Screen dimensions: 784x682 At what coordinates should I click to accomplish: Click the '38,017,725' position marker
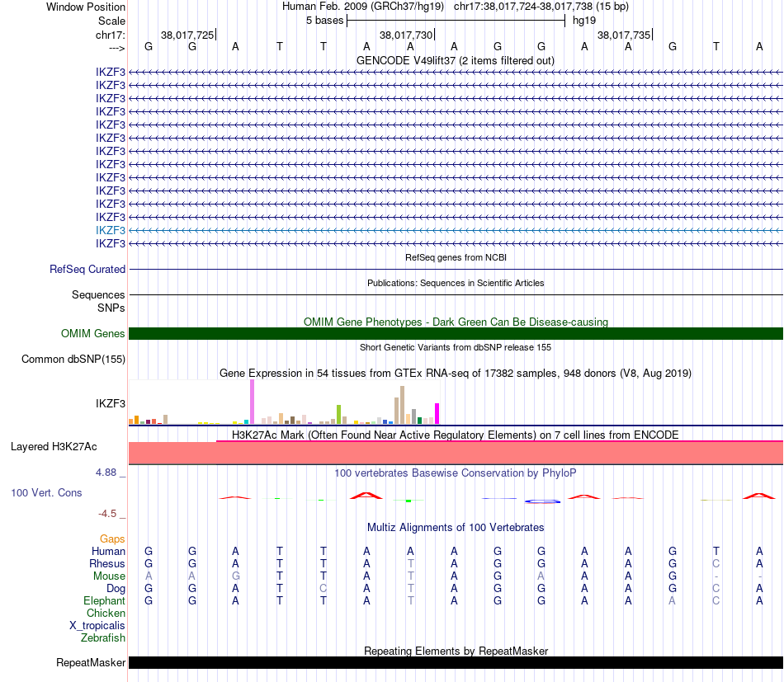point(187,35)
